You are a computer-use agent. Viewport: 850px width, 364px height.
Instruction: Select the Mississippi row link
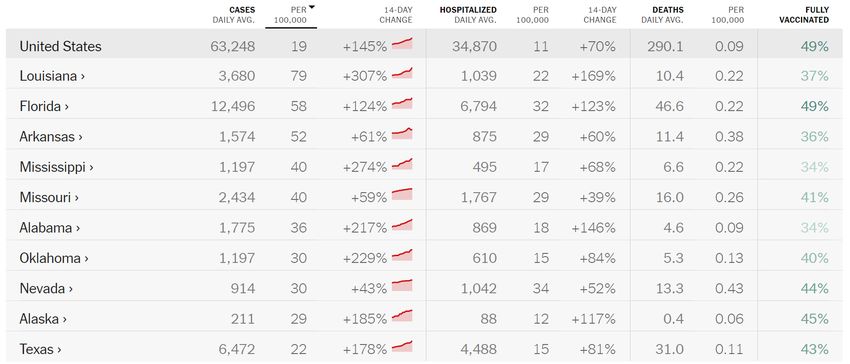tap(56, 168)
